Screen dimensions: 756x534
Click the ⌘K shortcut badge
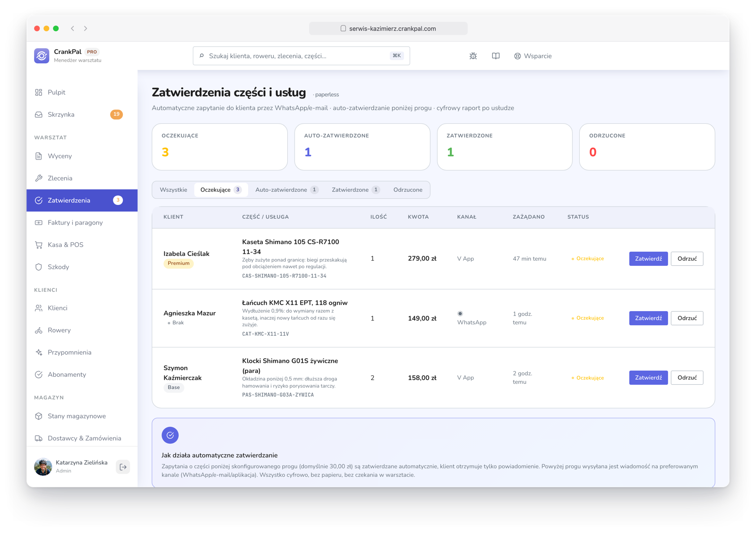point(396,56)
